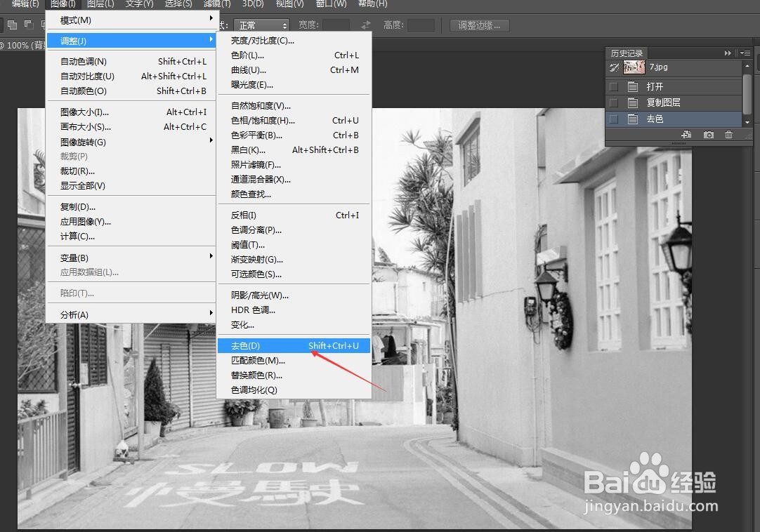760x532 pixels.
Task: Click the History panel scrollbar down arrow
Action: (x=747, y=122)
